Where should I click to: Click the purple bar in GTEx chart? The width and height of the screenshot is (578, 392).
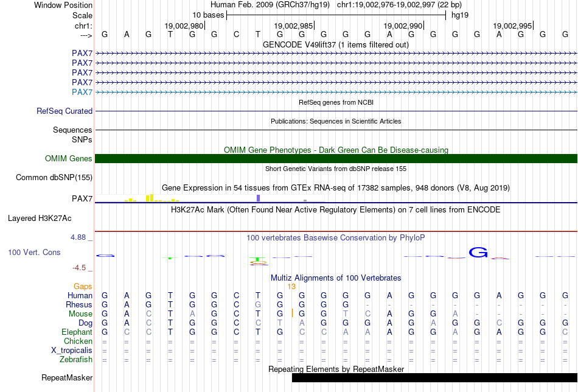point(258,198)
